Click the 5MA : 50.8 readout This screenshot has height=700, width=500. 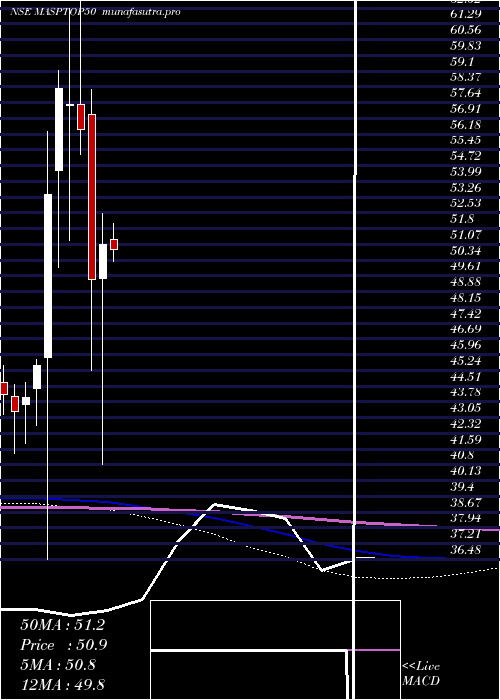58,665
